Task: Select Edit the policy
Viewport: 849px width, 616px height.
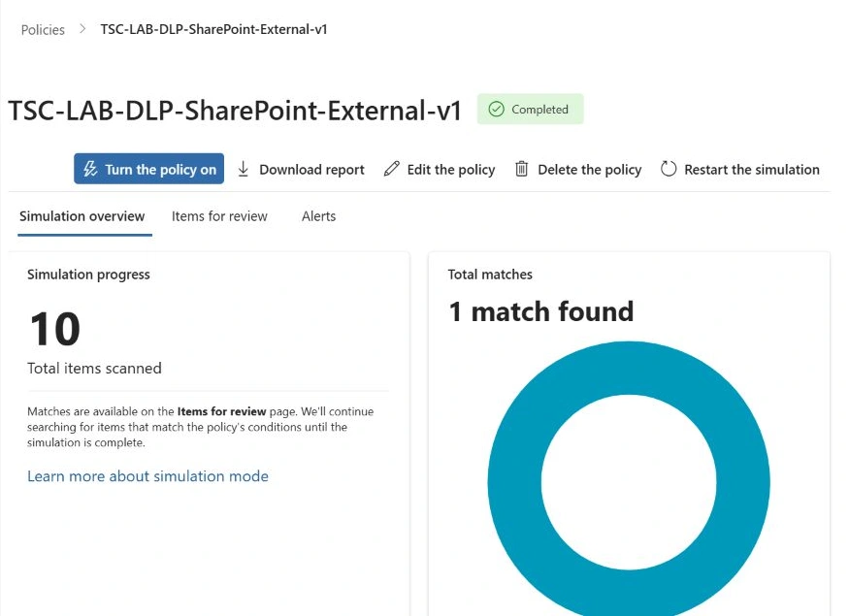Action: point(451,170)
